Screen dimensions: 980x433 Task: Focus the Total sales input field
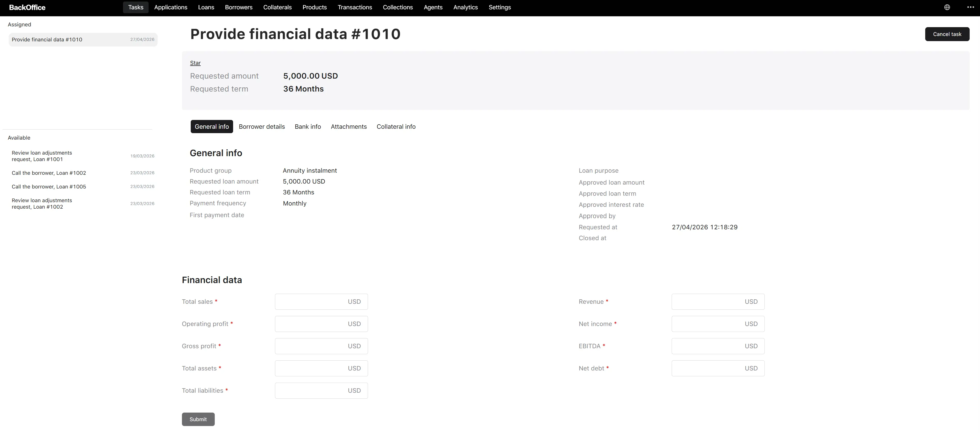(x=321, y=302)
